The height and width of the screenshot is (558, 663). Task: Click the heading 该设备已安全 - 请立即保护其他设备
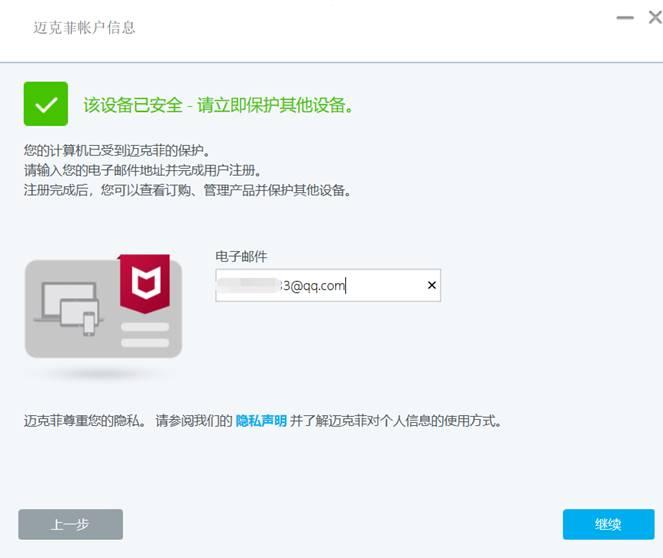tap(218, 105)
